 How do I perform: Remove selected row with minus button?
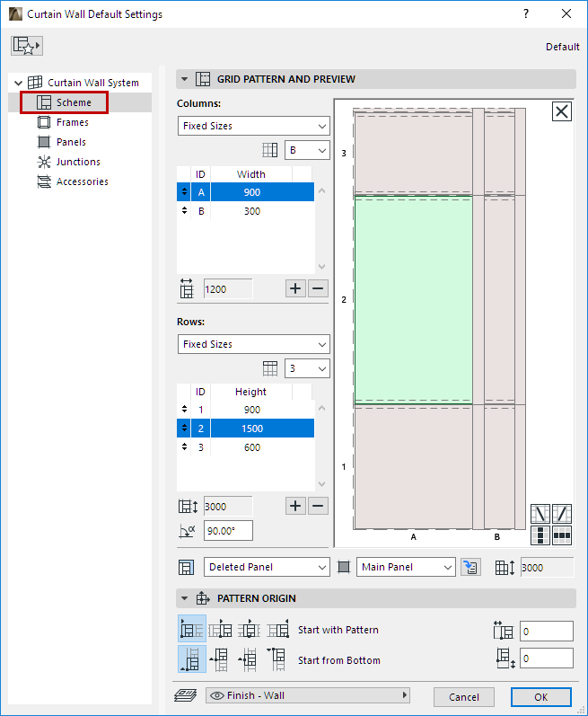[318, 506]
